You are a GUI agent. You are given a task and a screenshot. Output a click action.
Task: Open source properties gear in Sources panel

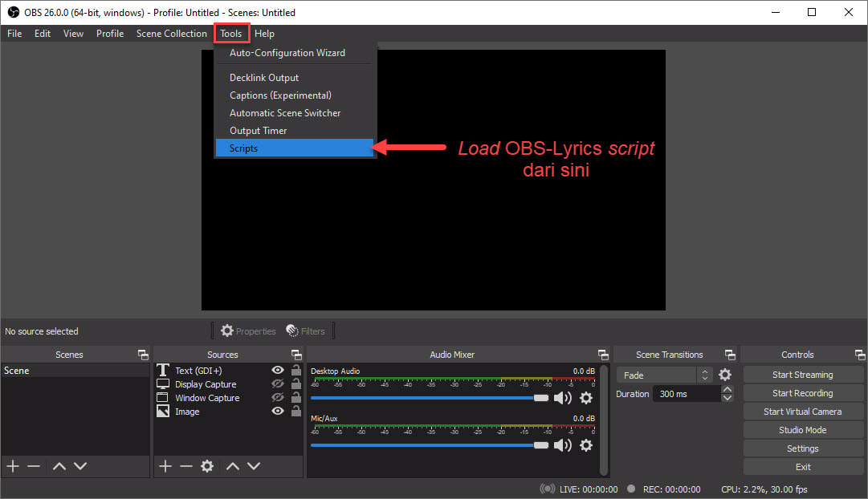click(x=207, y=466)
